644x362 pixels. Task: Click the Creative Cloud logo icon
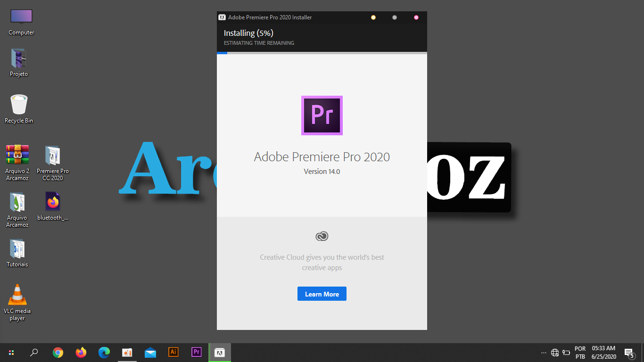[322, 236]
